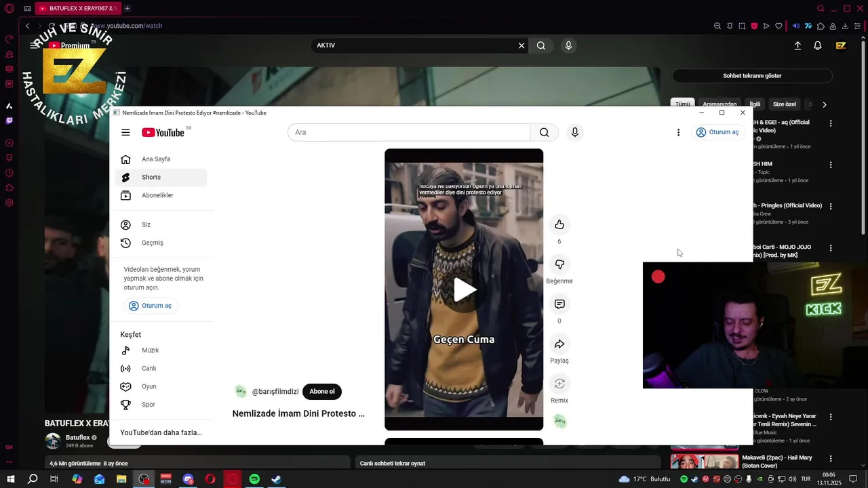Screen dimensions: 868x488
Task: Open options for Makaveli Hail Mary video
Action: [x=831, y=457]
